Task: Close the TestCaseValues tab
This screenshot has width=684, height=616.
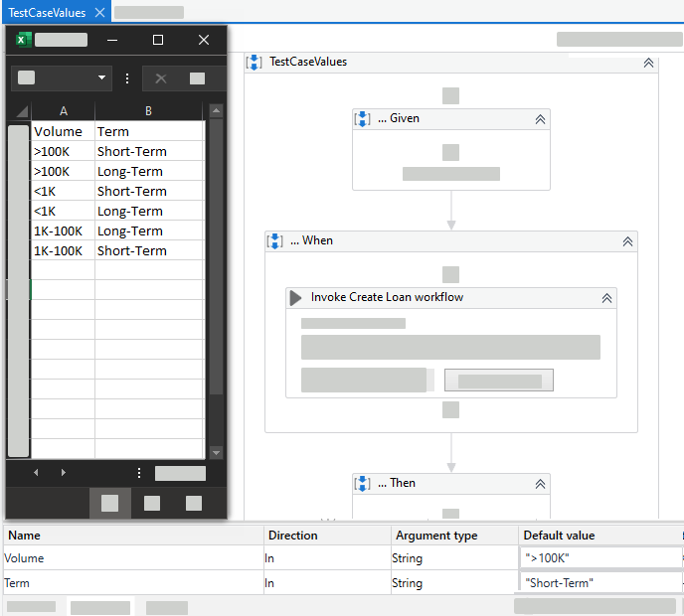Action: 99,13
